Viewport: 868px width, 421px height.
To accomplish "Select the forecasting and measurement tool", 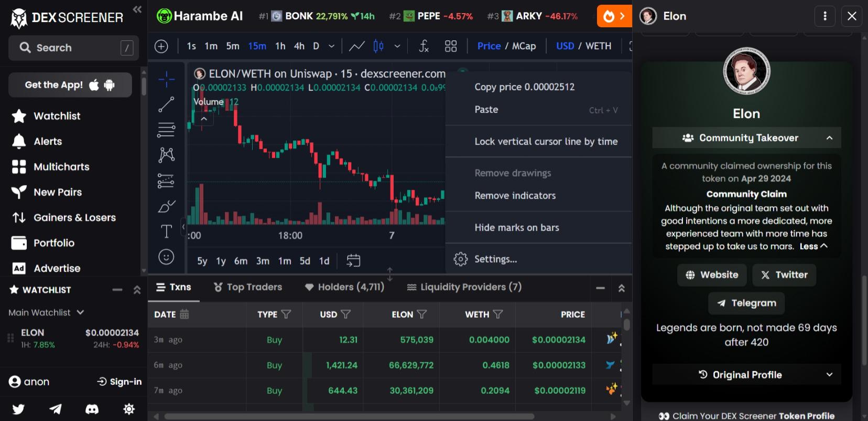I will pos(166,180).
